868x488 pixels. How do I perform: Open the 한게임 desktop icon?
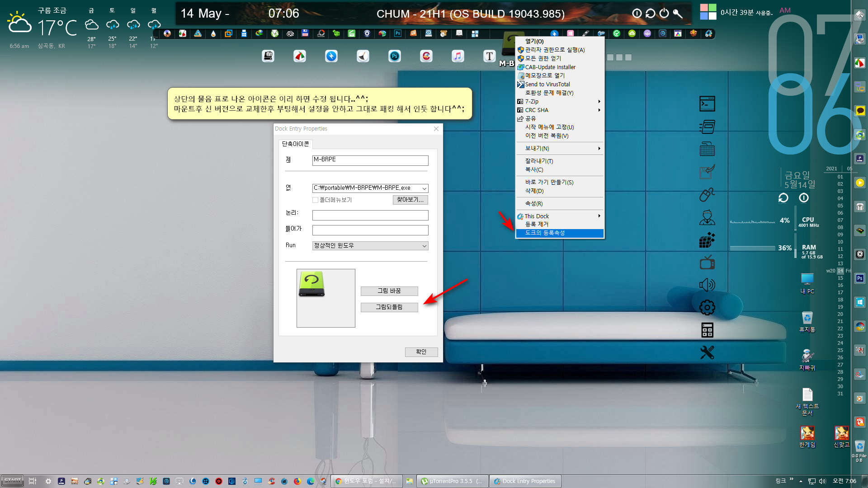click(807, 437)
